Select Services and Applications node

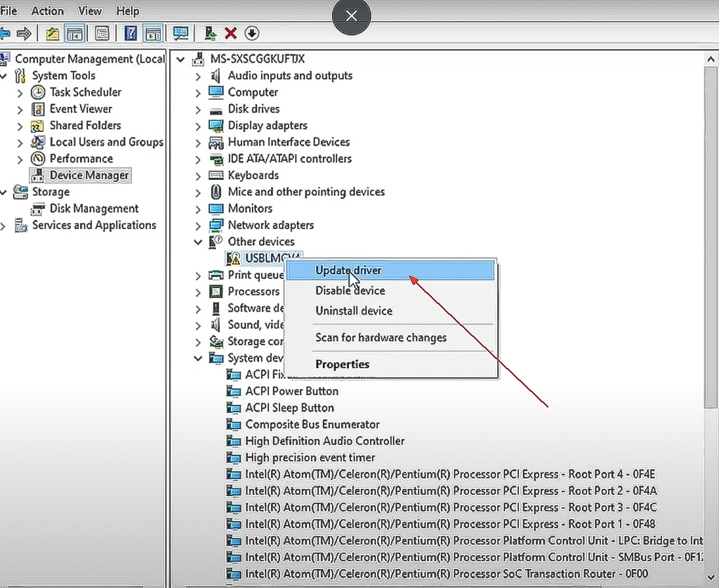click(94, 226)
